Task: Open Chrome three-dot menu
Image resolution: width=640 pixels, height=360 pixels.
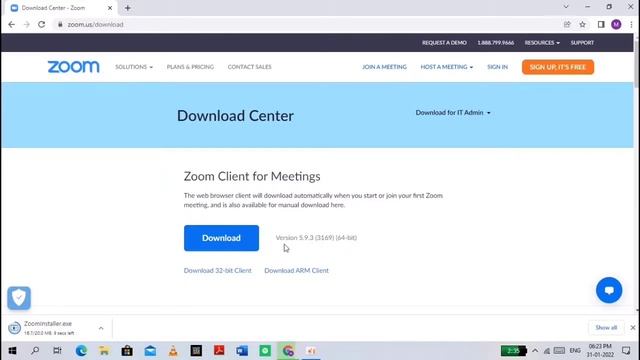Action: [x=631, y=24]
